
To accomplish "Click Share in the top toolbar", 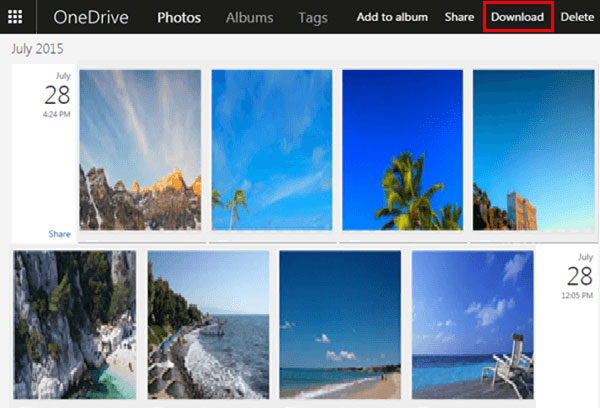I will 459,17.
